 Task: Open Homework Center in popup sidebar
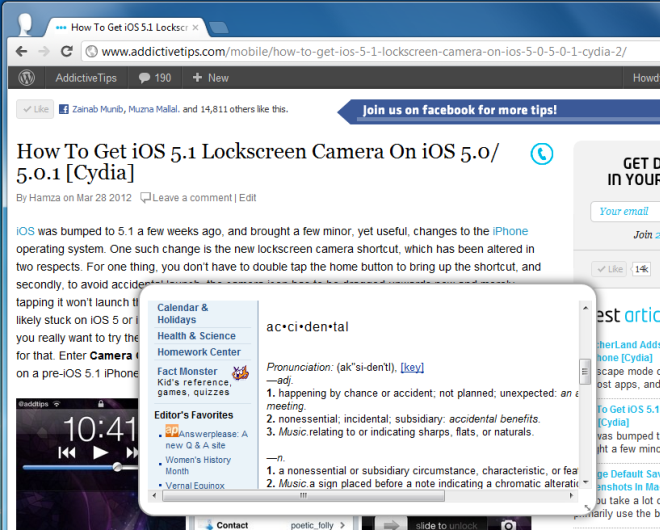199,352
